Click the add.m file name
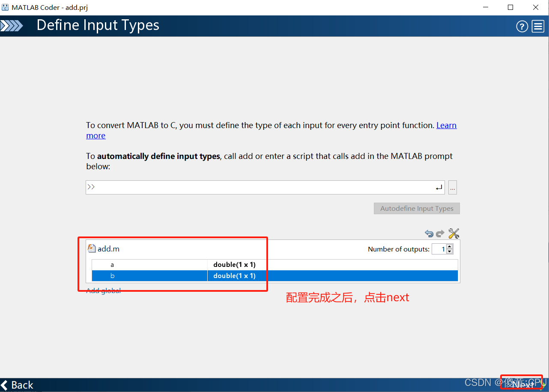 pos(108,249)
